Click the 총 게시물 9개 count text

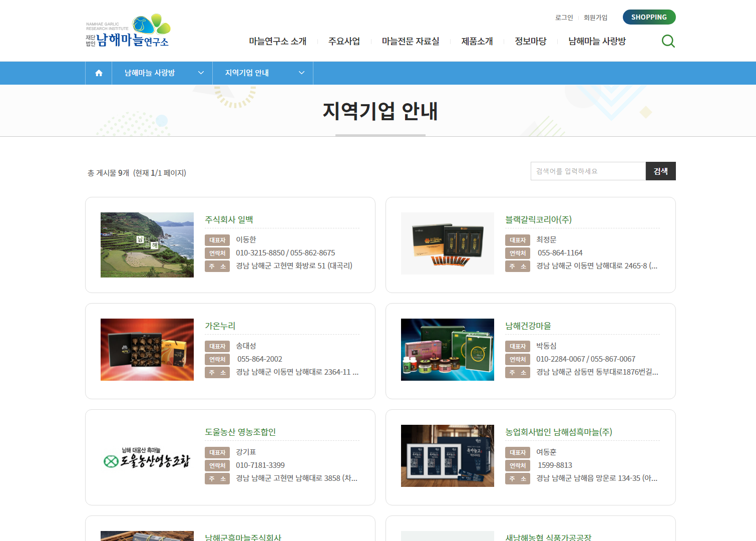108,173
